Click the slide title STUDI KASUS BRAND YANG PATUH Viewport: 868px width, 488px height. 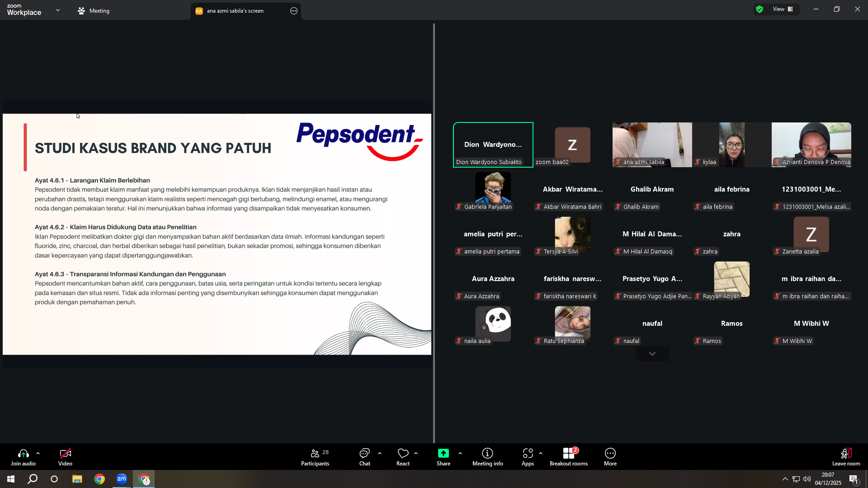click(153, 148)
